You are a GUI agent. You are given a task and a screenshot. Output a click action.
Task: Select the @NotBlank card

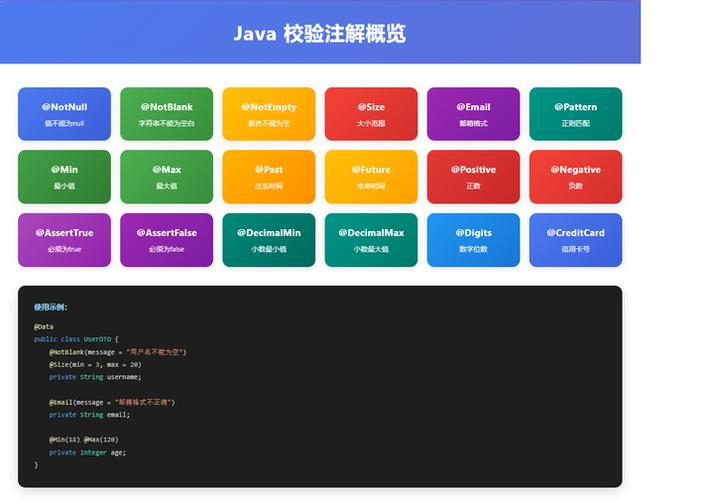point(167,114)
